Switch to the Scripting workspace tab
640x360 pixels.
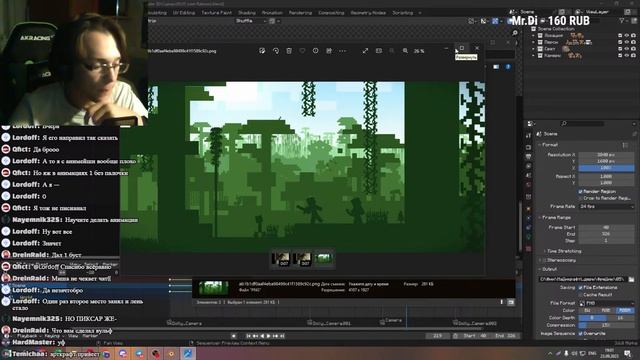(x=402, y=13)
